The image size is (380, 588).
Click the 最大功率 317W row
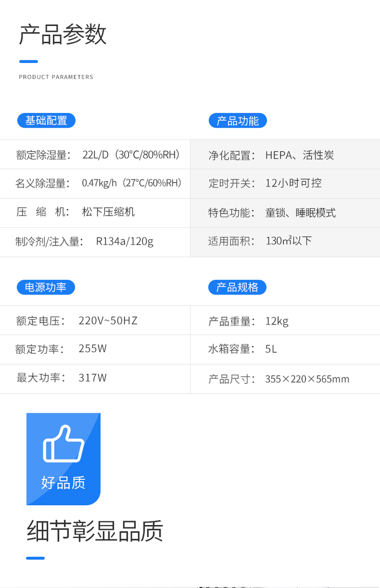click(61, 378)
